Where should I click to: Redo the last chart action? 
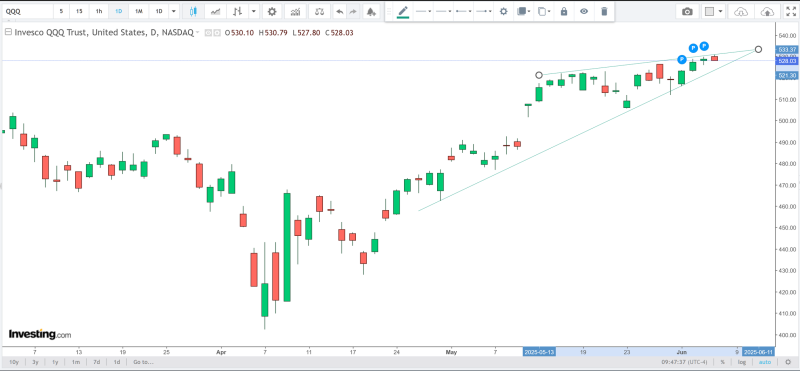[x=353, y=11]
